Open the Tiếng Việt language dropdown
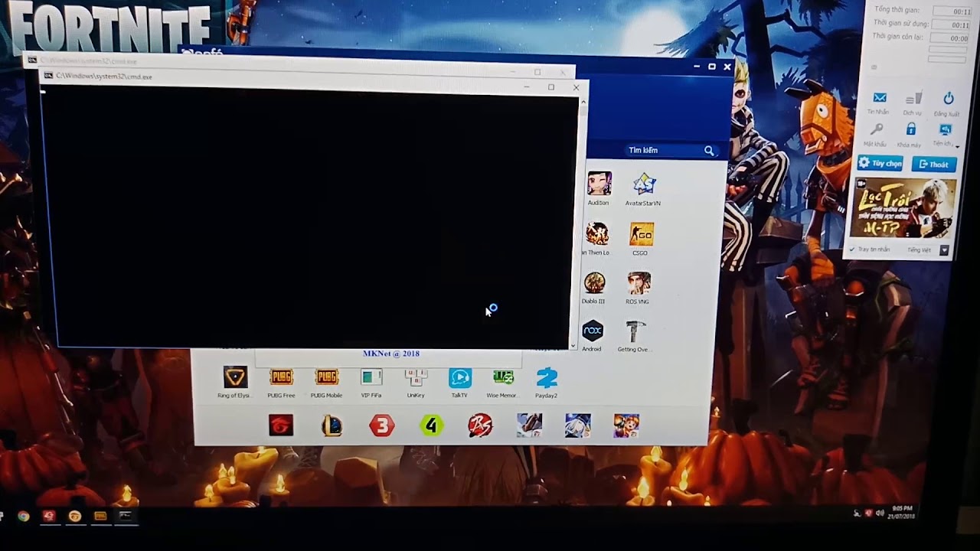The image size is (980, 551). (x=944, y=250)
